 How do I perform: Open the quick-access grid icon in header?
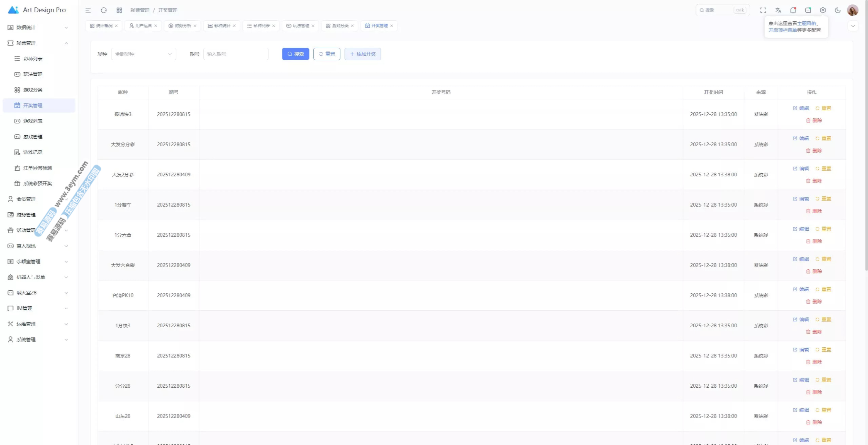(119, 10)
